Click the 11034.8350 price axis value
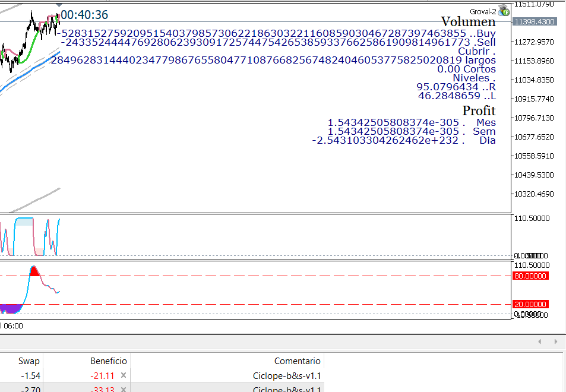566x392 pixels. [x=534, y=80]
